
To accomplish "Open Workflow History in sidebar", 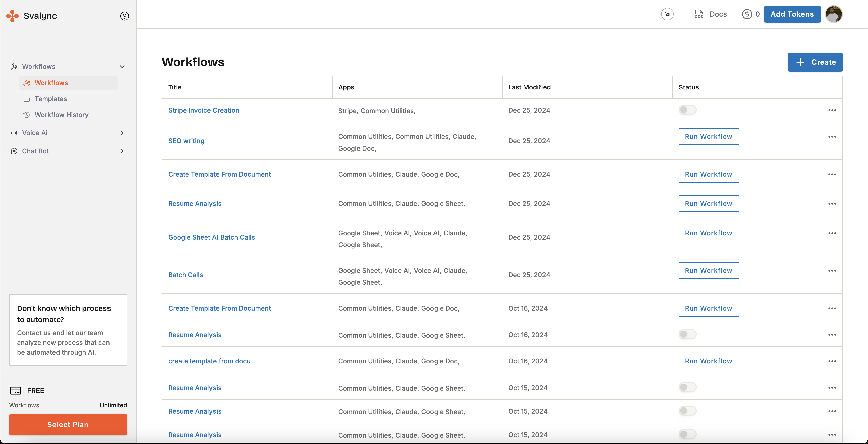I will [x=61, y=115].
